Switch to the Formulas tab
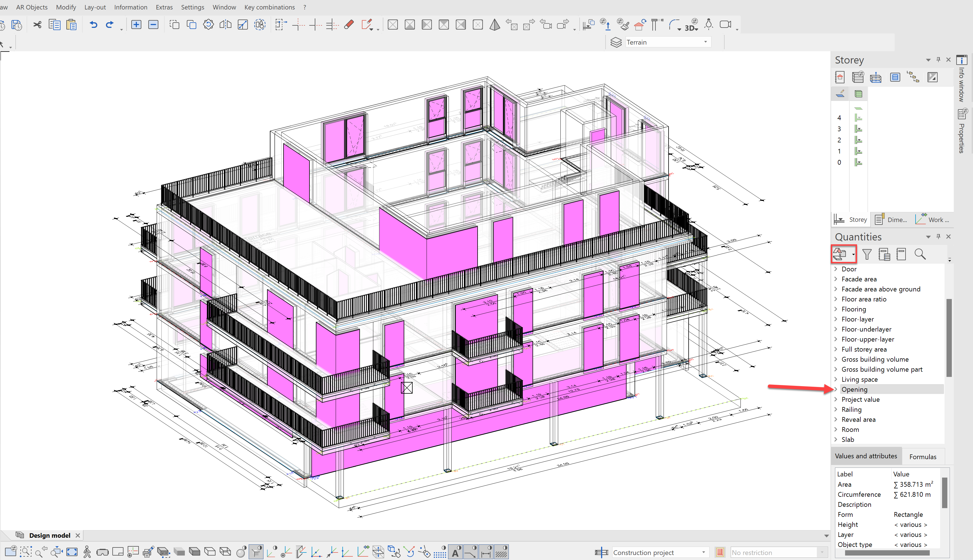Viewport: 973px width, 560px height. (923, 457)
